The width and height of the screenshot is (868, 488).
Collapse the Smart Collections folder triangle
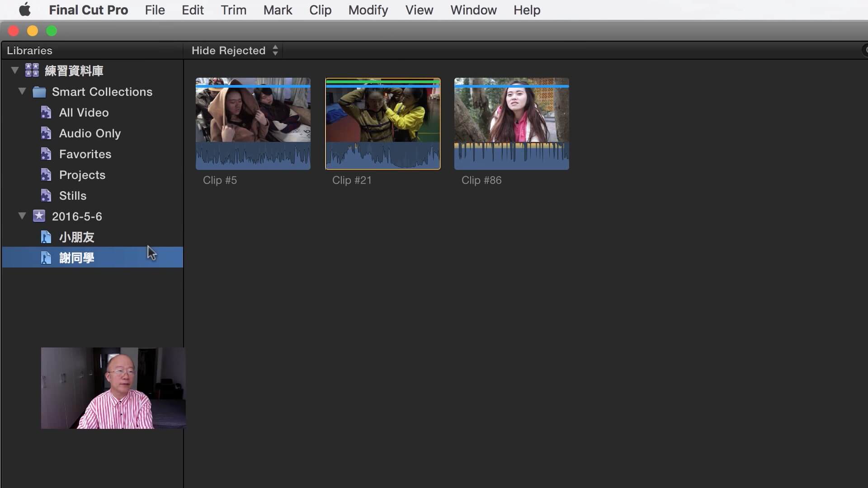click(x=22, y=91)
